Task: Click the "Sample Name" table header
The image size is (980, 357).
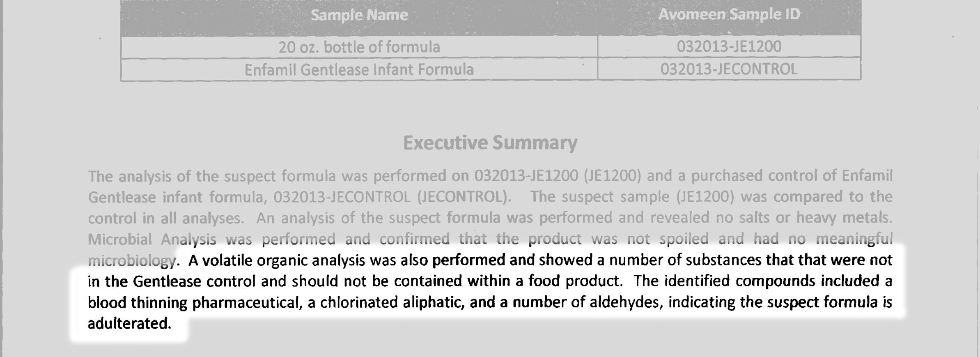Action: 359,15
